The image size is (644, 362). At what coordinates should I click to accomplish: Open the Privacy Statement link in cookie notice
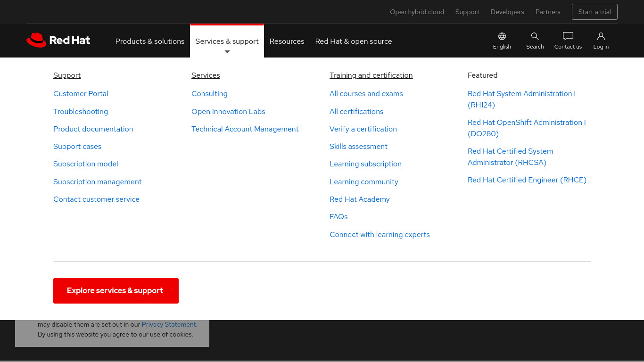(169, 324)
